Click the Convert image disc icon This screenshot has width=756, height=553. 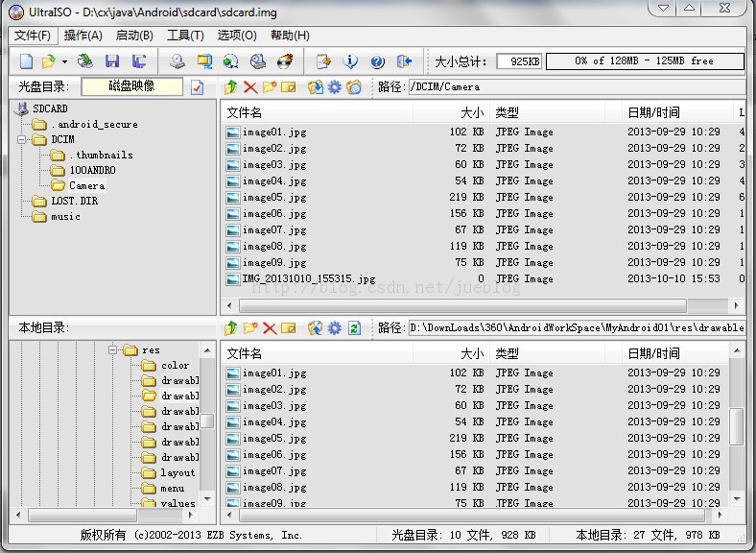click(231, 61)
